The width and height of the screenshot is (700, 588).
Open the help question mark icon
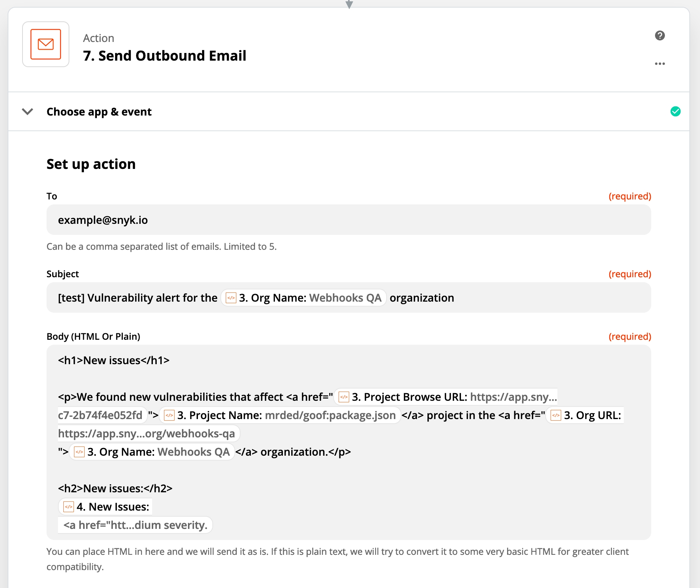point(660,35)
